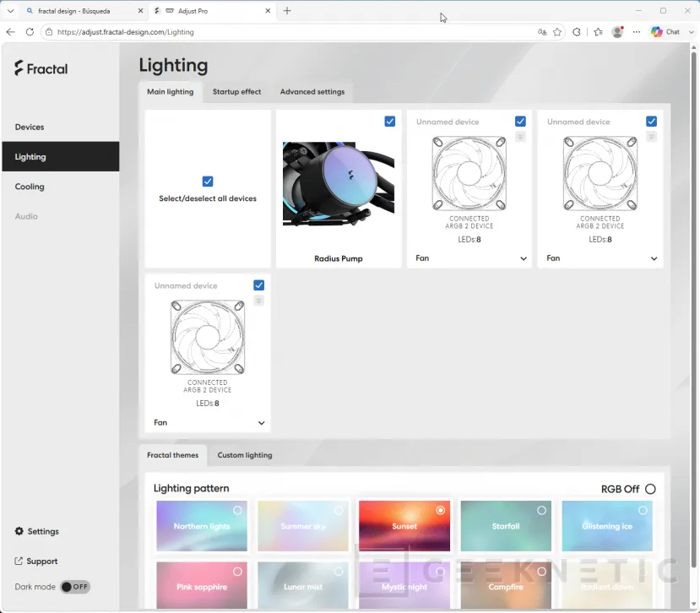700x613 pixels.
Task: Open Cooling in the sidebar
Action: [60, 187]
